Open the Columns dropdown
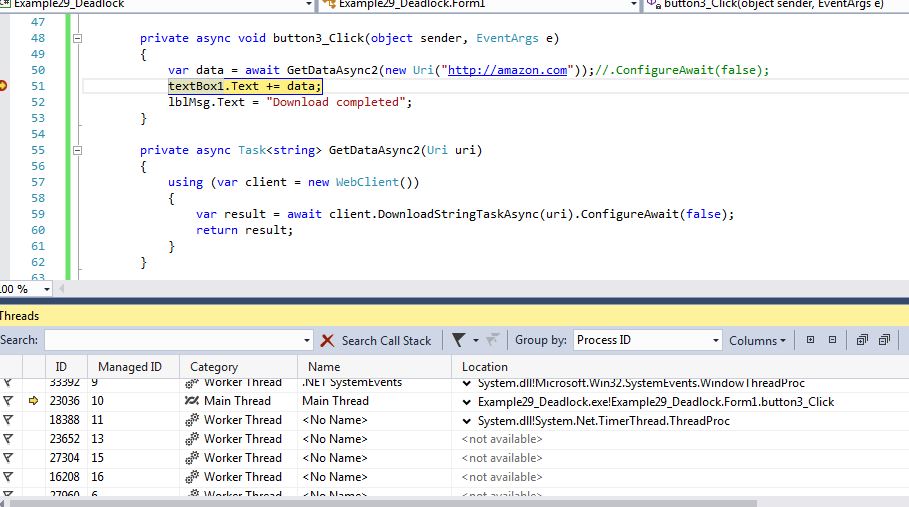909x507 pixels. [757, 341]
